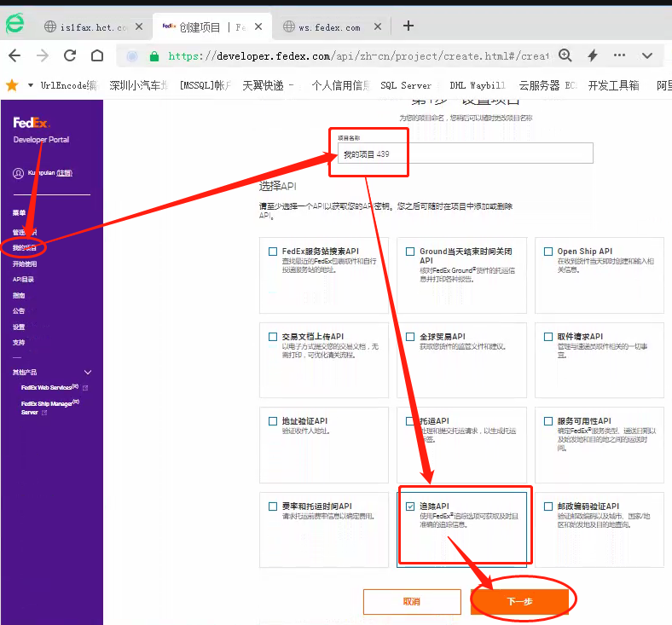
Task: Click the browser logo icon at top-left
Action: 15,24
